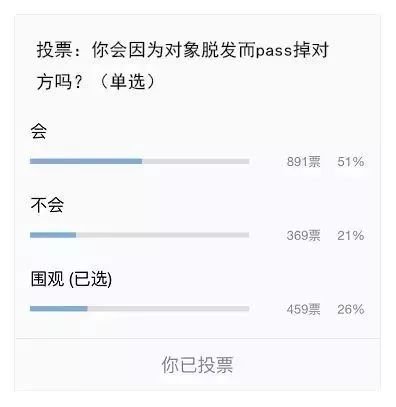
Task: Click the 21% percentage label
Action: click(351, 236)
